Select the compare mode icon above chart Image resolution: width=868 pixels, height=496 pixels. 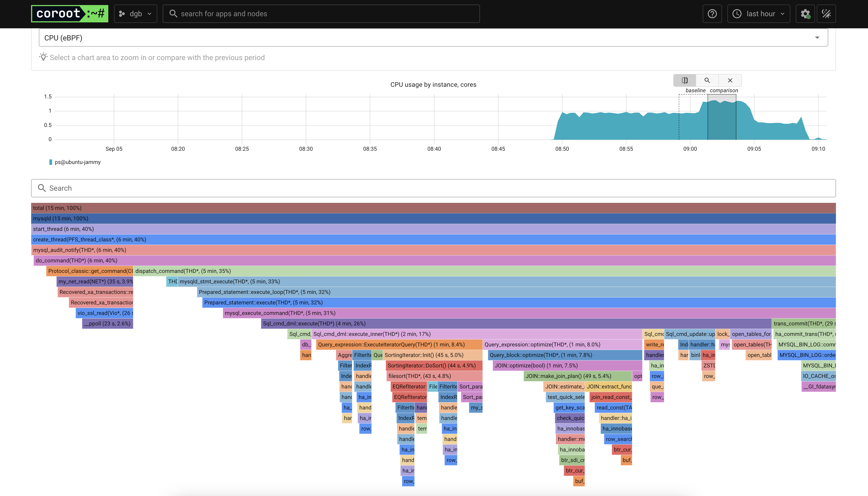[x=684, y=80]
